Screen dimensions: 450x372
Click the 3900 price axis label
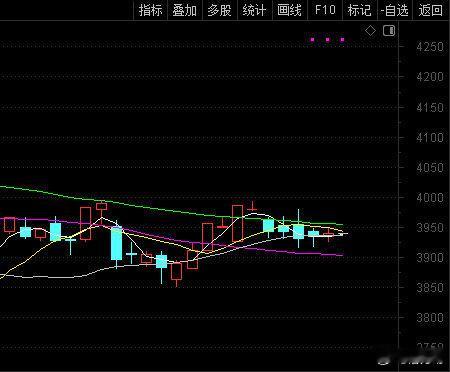pyautogui.click(x=430, y=258)
